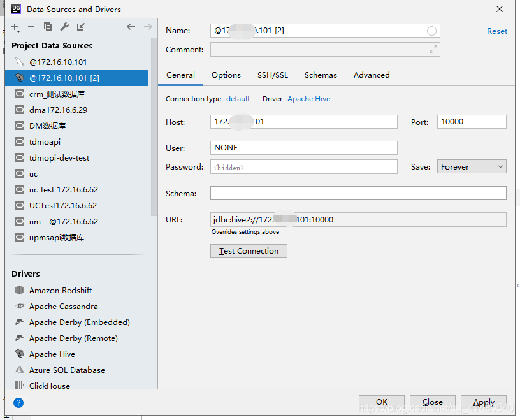Change driver via the Apache Hive link

coord(308,99)
